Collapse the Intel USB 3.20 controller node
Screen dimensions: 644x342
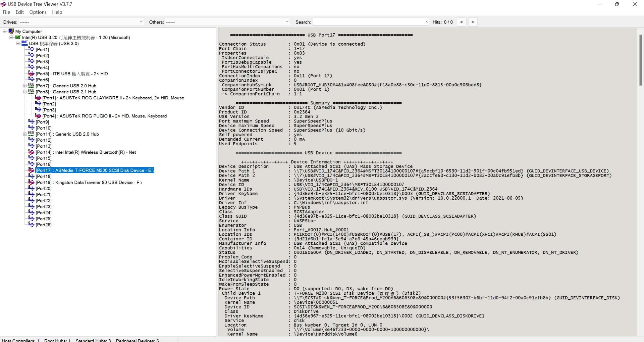(x=11, y=37)
